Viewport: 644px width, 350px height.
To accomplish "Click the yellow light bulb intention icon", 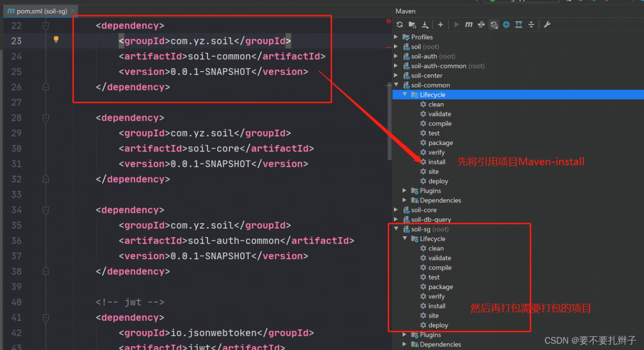I will click(56, 39).
